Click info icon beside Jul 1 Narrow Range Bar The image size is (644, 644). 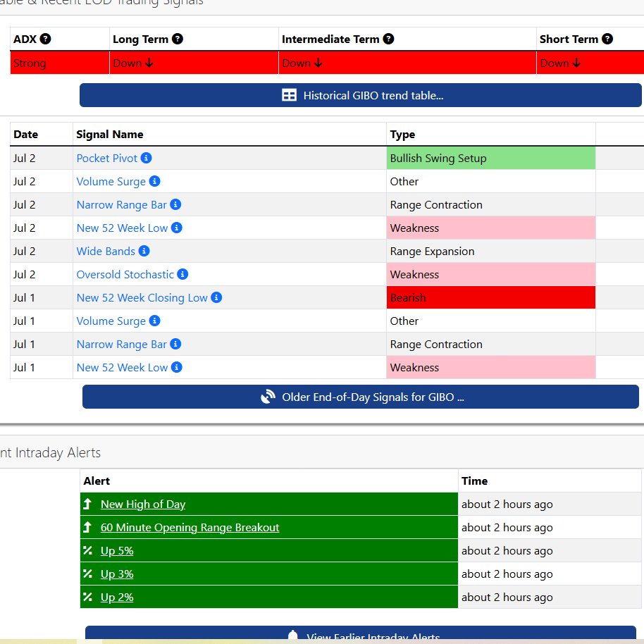coord(175,344)
